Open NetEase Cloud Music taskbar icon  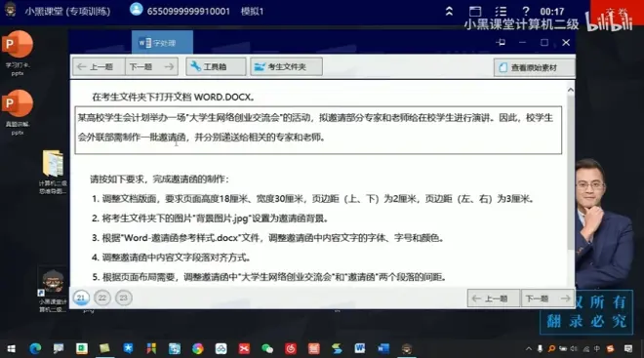click(291, 348)
